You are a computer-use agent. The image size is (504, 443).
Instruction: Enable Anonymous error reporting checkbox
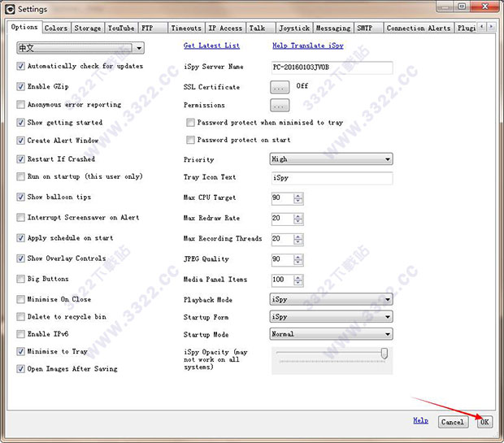21,105
